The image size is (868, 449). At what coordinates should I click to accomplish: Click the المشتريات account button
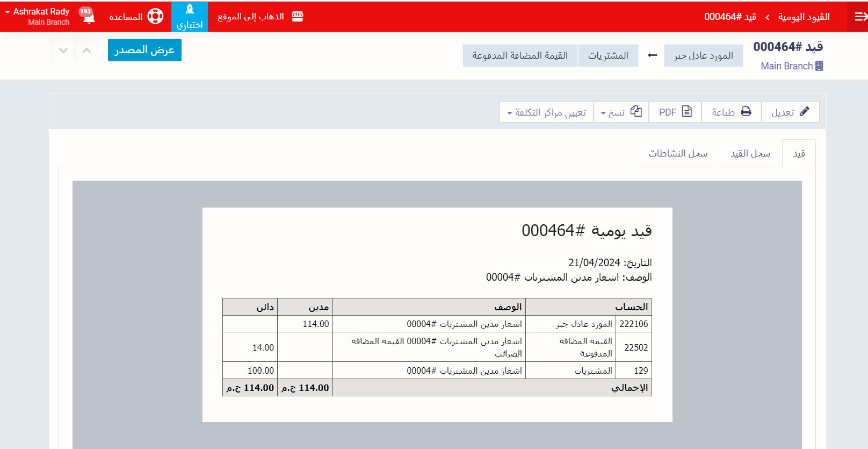point(608,56)
